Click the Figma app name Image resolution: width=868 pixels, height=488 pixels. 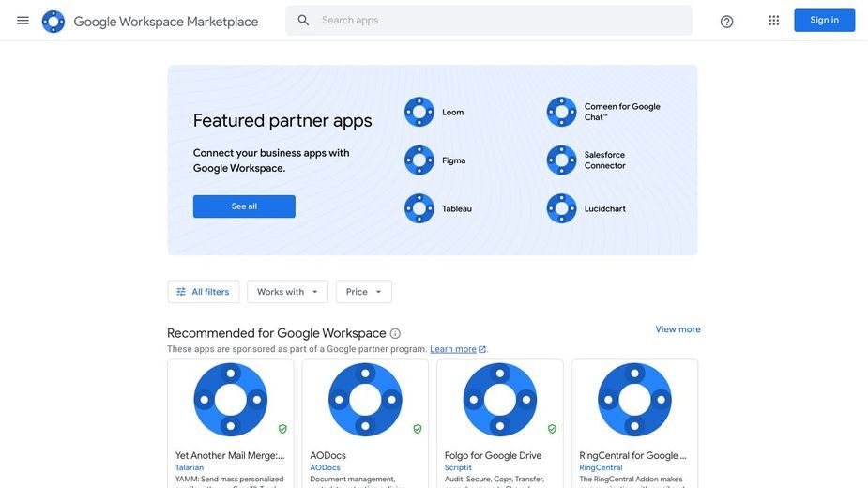[x=453, y=160]
